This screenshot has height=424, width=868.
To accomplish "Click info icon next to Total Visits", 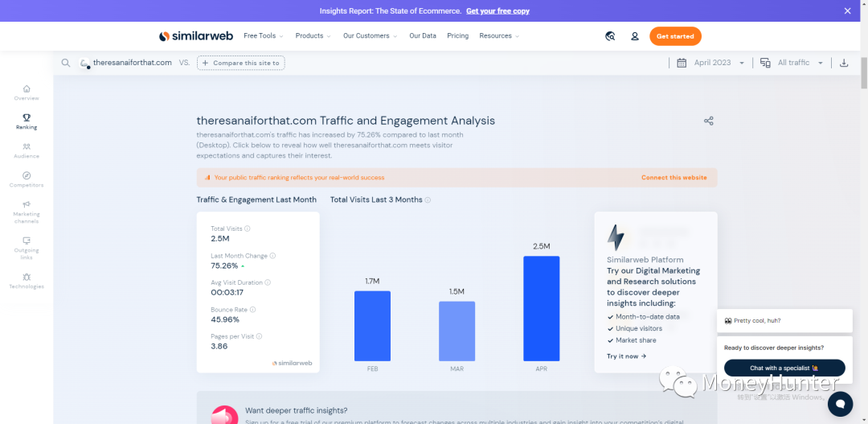I will 248,228.
